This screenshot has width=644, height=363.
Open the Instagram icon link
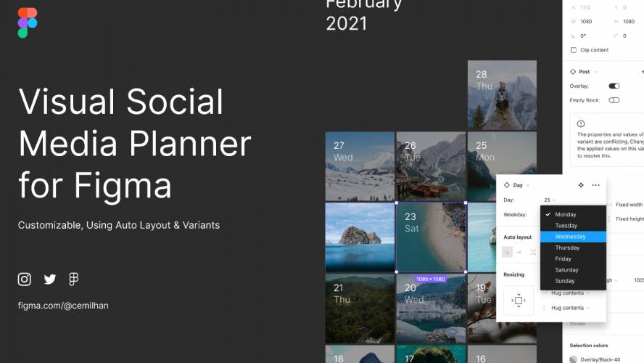pyautogui.click(x=24, y=279)
